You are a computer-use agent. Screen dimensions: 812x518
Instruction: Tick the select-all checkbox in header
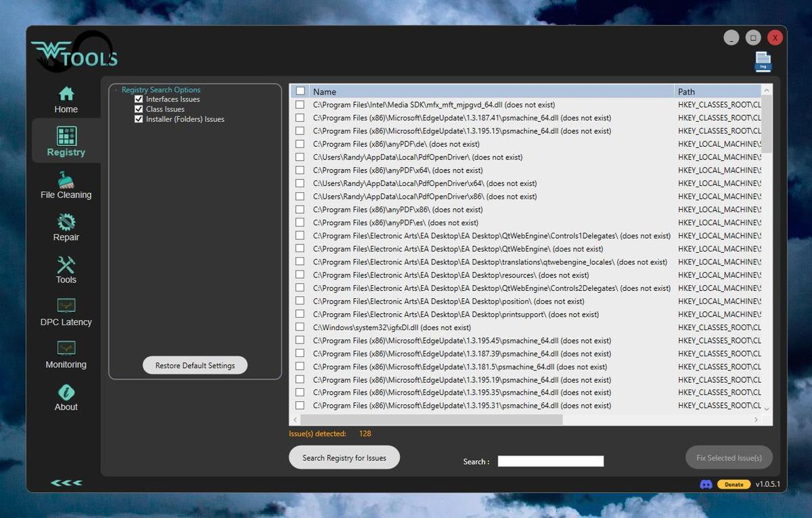click(300, 91)
